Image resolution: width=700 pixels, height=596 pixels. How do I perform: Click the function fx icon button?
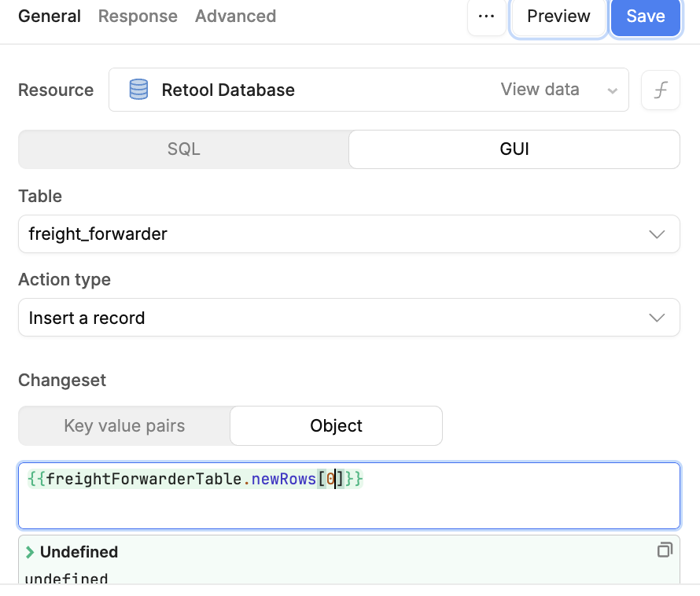tap(660, 90)
